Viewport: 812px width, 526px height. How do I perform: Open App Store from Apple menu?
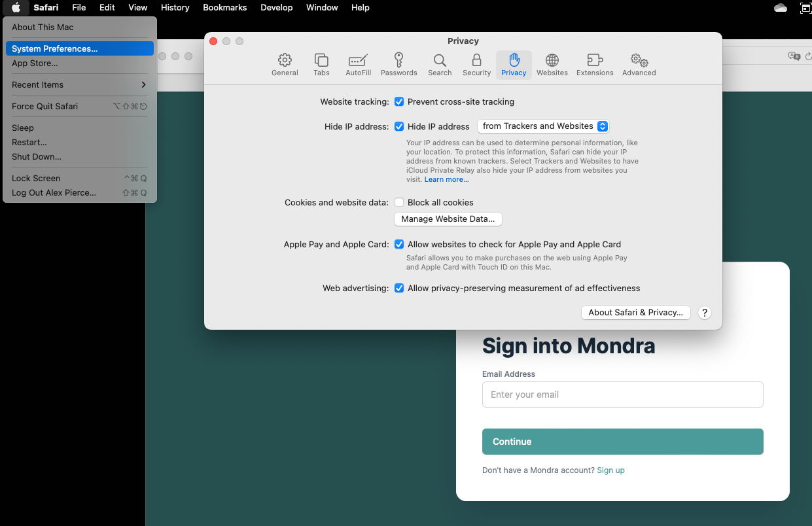pos(80,63)
